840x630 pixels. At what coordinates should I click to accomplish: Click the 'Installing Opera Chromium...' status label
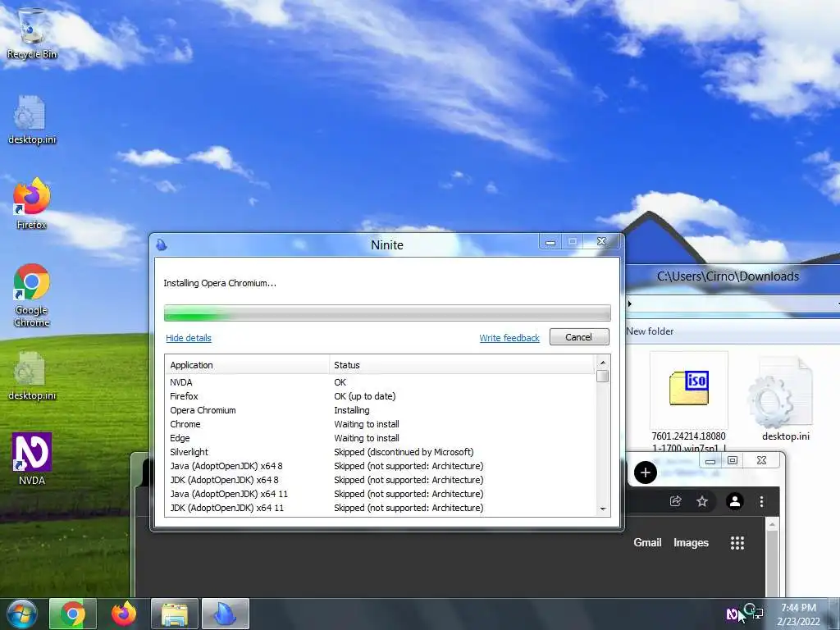[x=220, y=283]
